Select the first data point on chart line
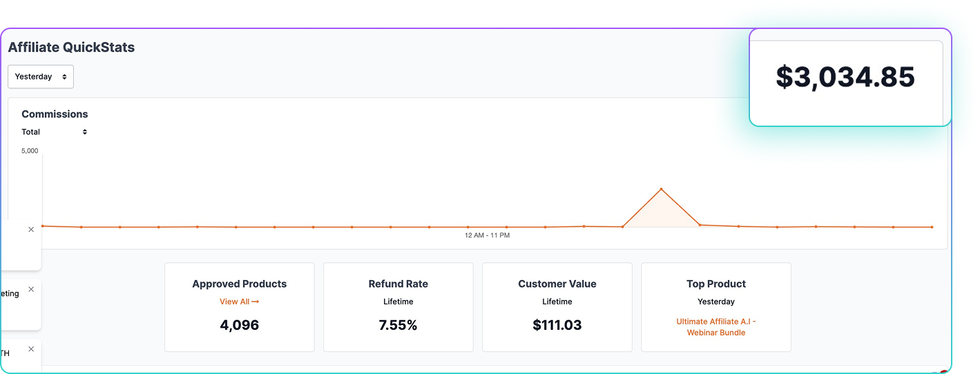Screen dimensions: 980x374 43,226
